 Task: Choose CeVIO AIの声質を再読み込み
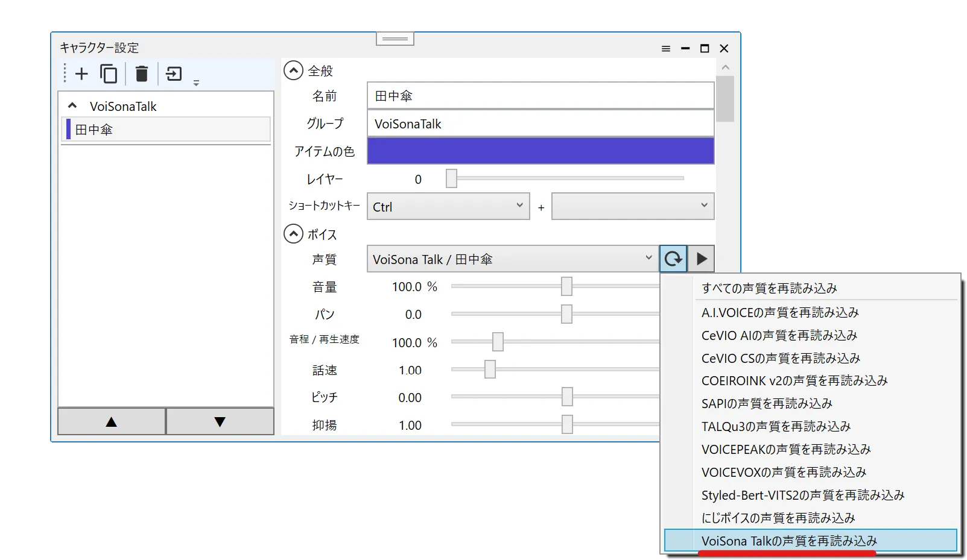click(x=810, y=335)
